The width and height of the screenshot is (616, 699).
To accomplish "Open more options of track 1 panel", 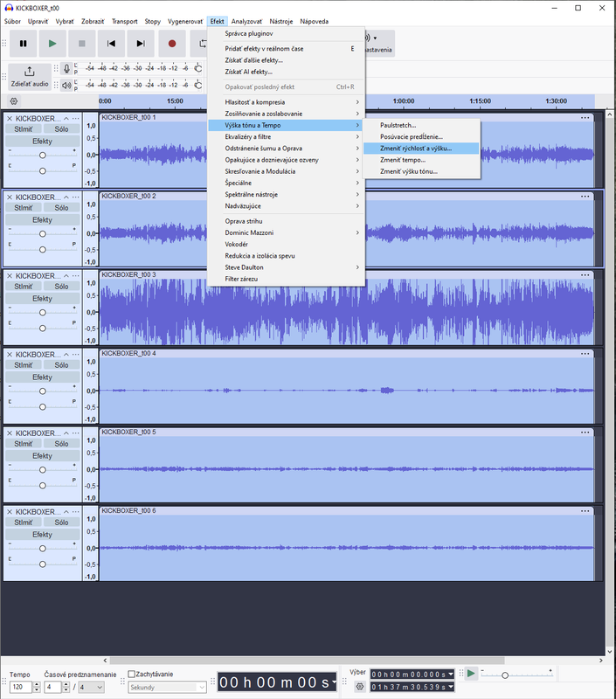I will 76,119.
